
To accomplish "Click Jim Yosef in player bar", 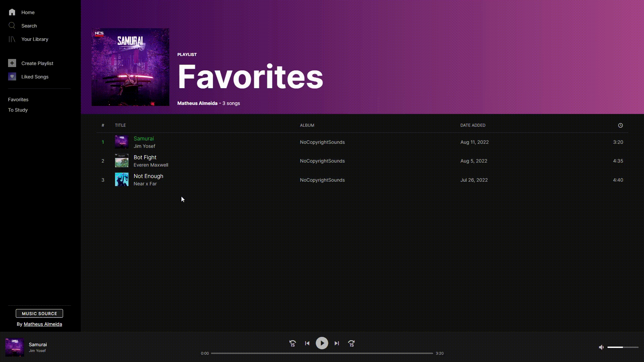I will coord(37,351).
